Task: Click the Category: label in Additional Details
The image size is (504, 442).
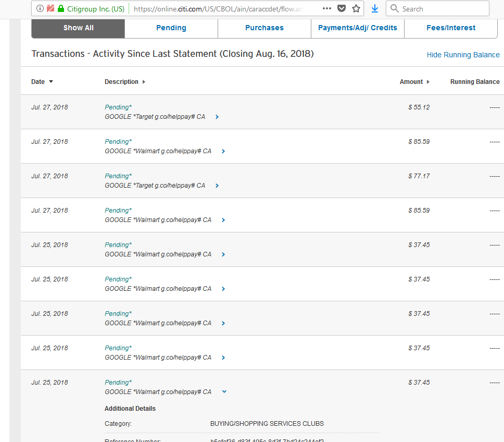Action: tap(118, 424)
